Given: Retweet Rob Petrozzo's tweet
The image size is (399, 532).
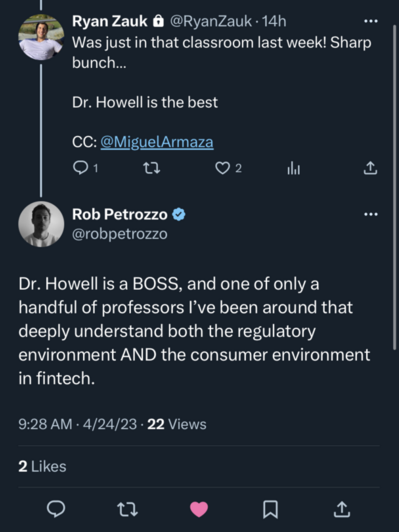Looking at the screenshot, I should (x=127, y=509).
